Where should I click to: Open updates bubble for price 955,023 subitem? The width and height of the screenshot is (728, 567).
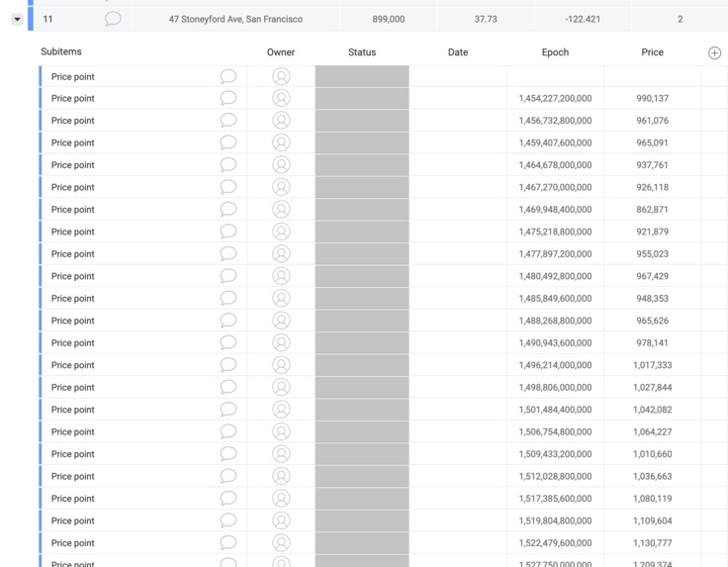point(227,254)
